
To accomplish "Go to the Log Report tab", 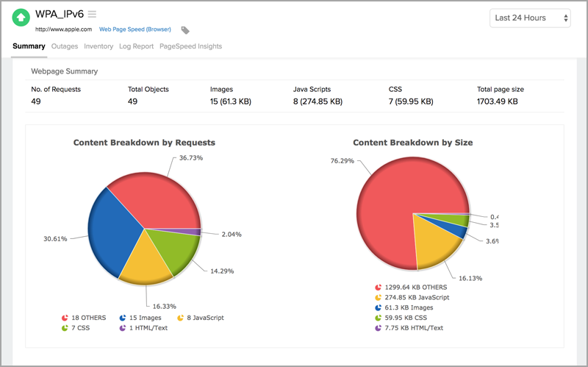I will (x=136, y=46).
